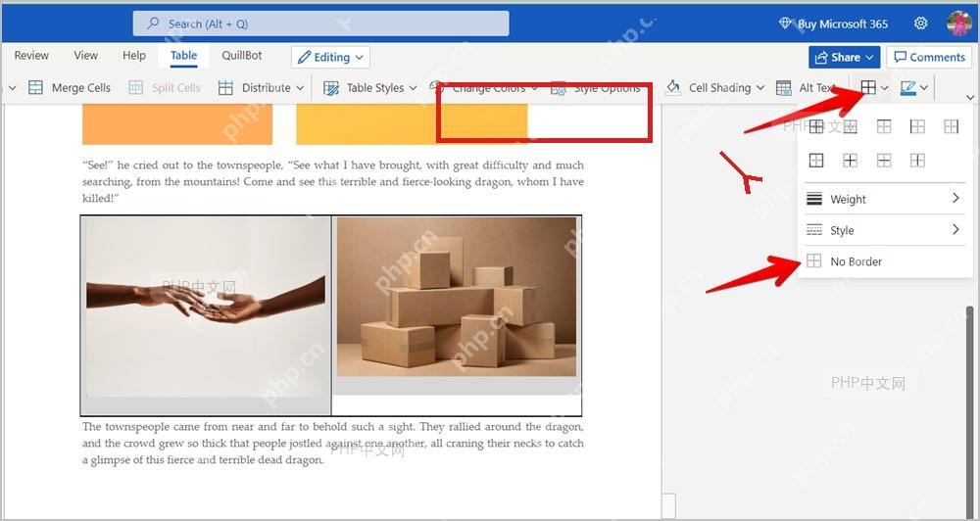Image resolution: width=980 pixels, height=521 pixels.
Task: Click the Merge Cells label
Action: click(x=81, y=88)
